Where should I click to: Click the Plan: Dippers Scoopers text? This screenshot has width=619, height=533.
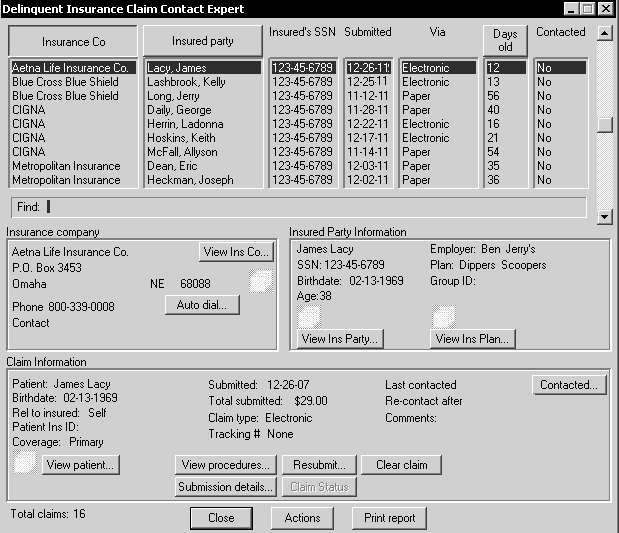coord(488,265)
